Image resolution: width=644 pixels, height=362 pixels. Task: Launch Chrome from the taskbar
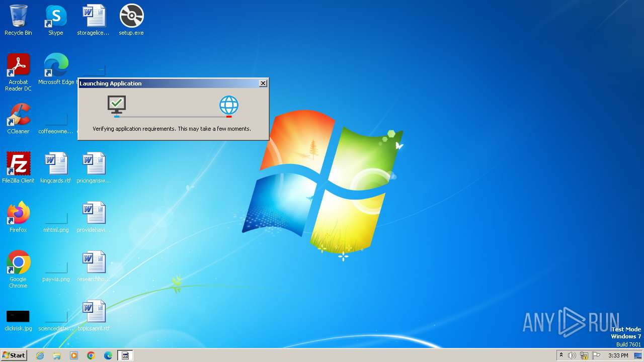[91, 355]
